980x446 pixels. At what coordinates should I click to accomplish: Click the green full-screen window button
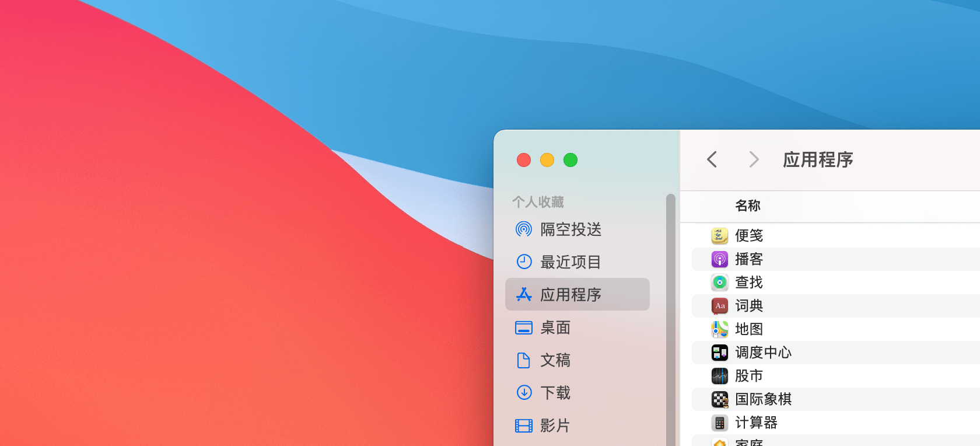[x=570, y=160]
